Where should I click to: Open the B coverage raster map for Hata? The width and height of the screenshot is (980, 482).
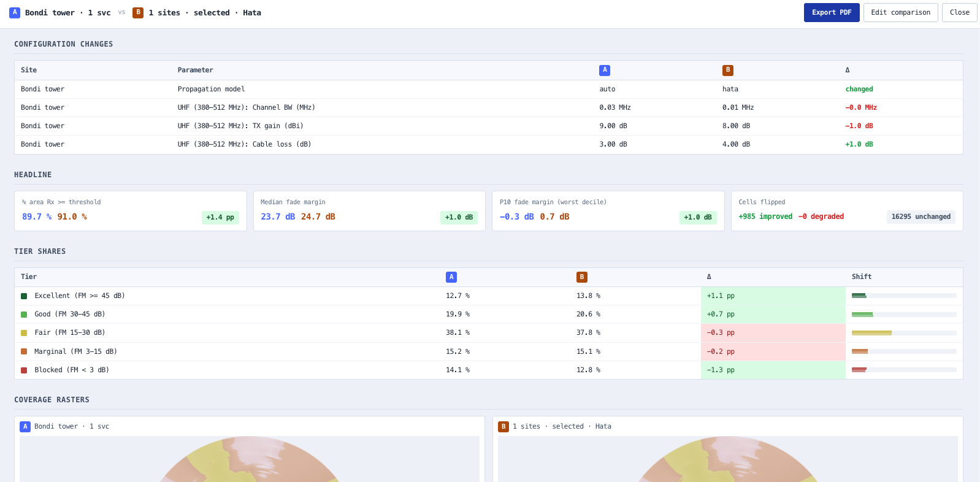tap(728, 459)
